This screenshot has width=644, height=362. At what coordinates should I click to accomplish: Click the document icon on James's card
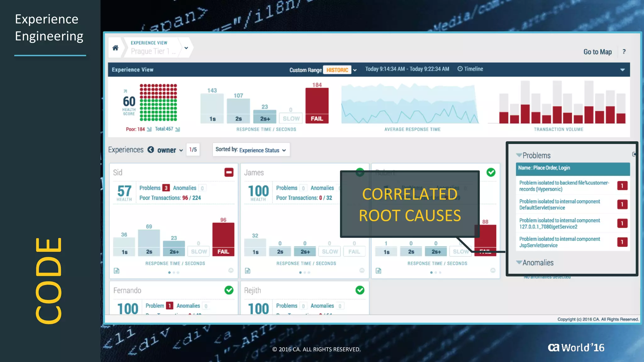[247, 271]
